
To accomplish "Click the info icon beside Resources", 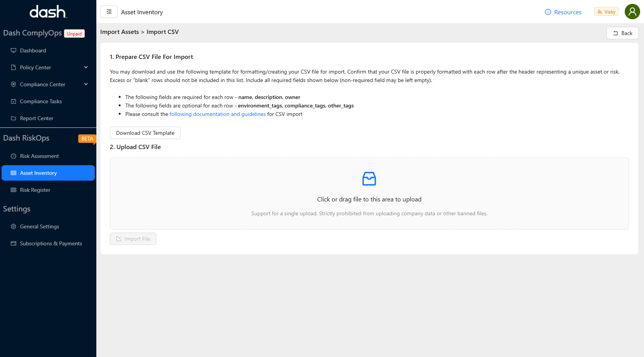I will click(548, 12).
